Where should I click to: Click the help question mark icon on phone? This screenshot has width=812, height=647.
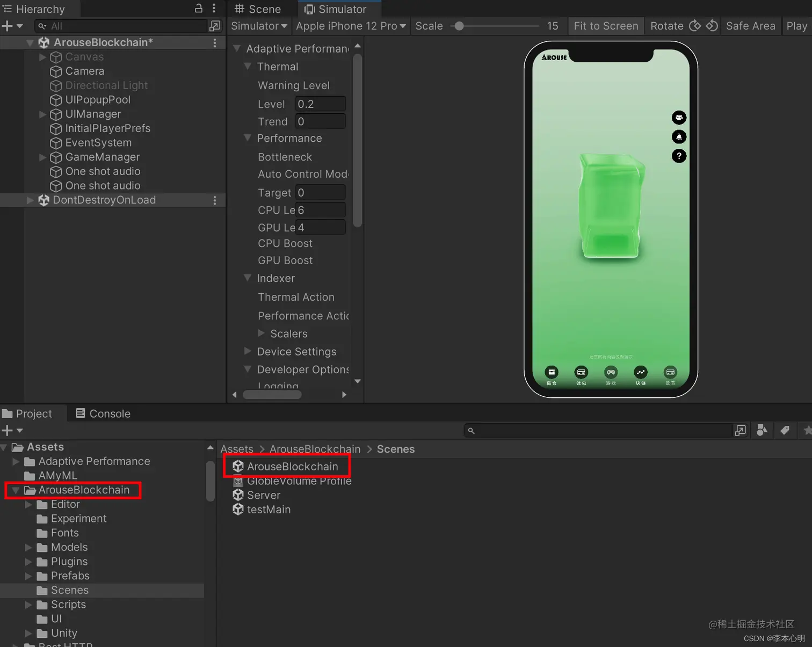[679, 156]
